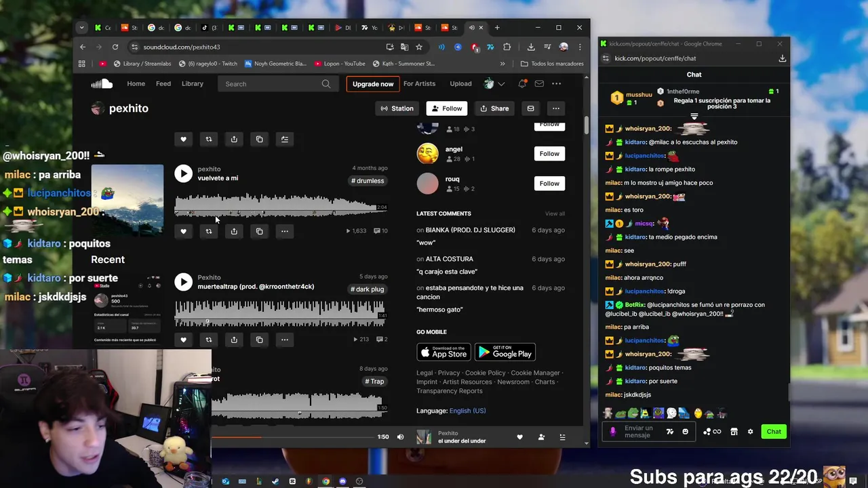The width and height of the screenshot is (868, 488).
Task: Open Todos los marcadores folder
Action: [x=552, y=64]
